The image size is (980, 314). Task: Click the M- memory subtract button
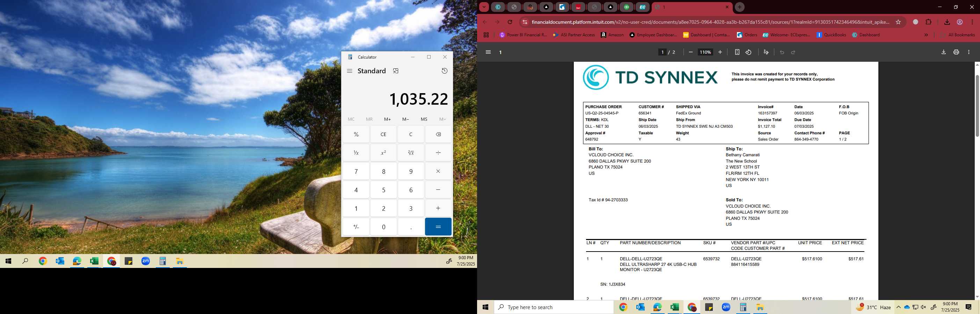(405, 119)
